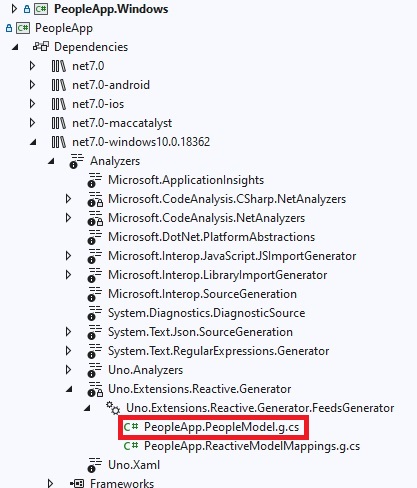Click the Microsoft.ApplicationInsights analyzer icon

[x=94, y=180]
